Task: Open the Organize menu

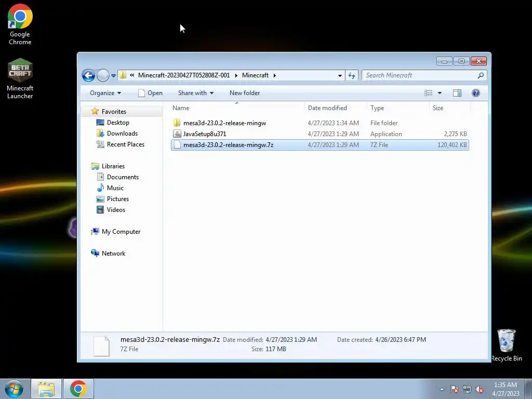Action: (x=105, y=93)
